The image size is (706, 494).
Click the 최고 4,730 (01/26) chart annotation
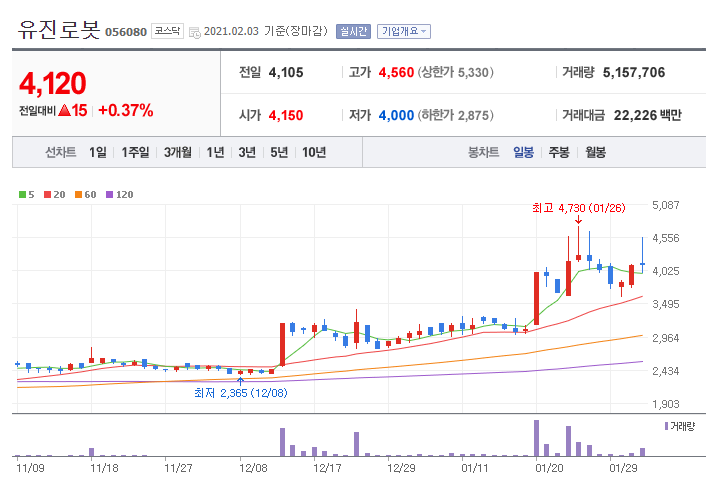(579, 208)
